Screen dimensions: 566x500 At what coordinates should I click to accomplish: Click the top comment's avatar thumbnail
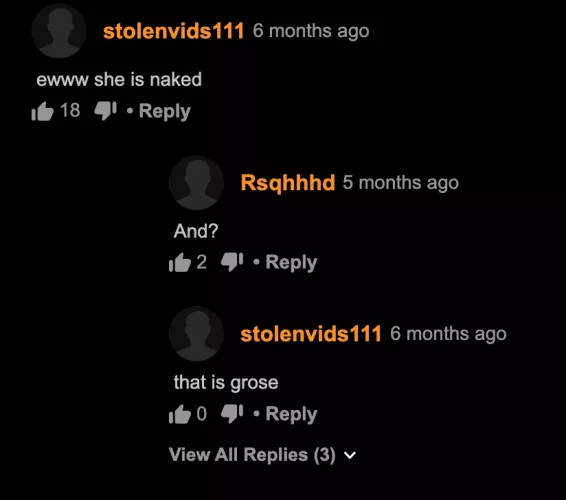click(59, 31)
